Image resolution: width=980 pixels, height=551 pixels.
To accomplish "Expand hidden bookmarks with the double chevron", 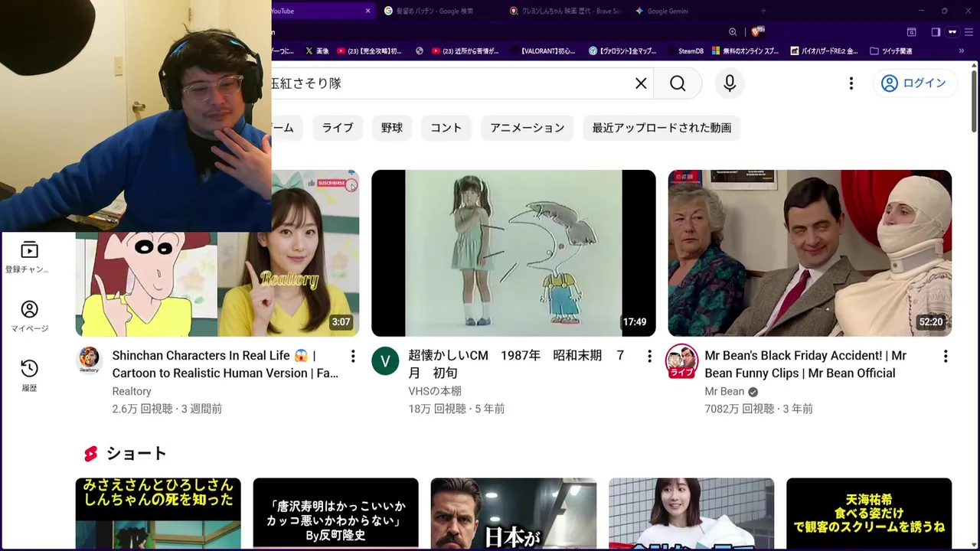I will point(962,51).
